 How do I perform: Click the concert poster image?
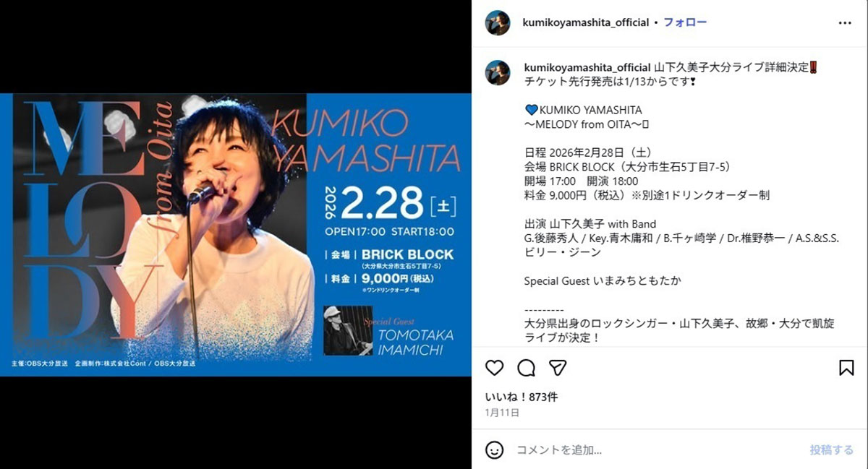(x=236, y=234)
